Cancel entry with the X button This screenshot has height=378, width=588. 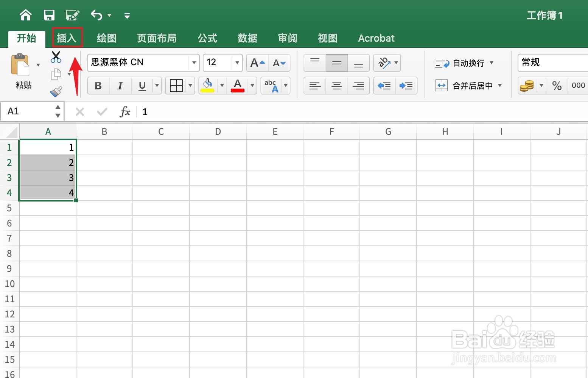80,111
